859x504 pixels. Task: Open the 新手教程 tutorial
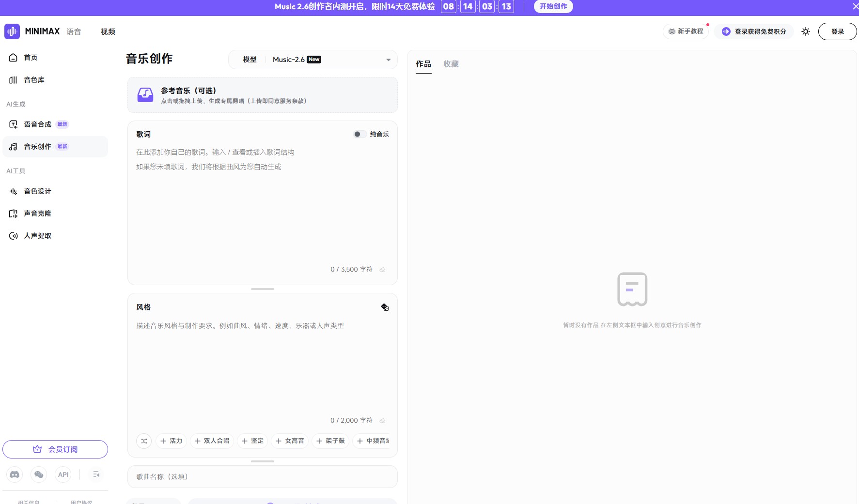pos(686,31)
